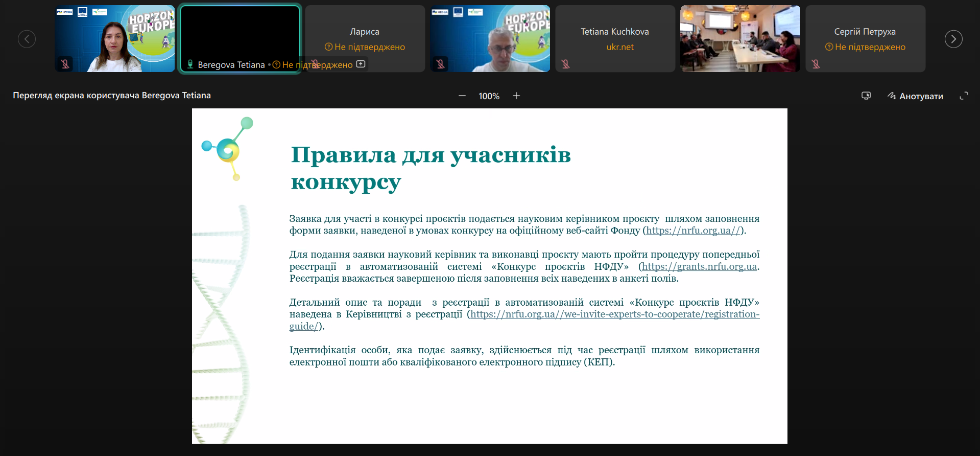Select the woman's Horizon Europe video tile
The width and height of the screenshot is (980, 456).
click(115, 39)
